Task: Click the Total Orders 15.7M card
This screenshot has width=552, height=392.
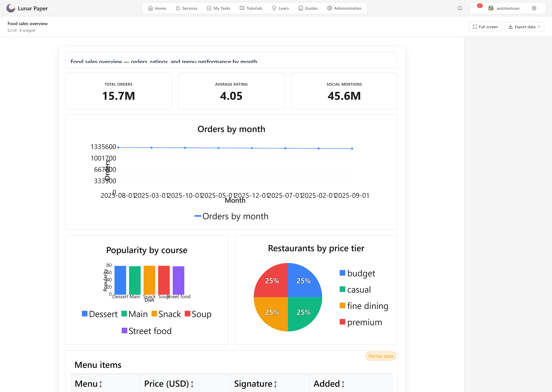Action: 119,91
